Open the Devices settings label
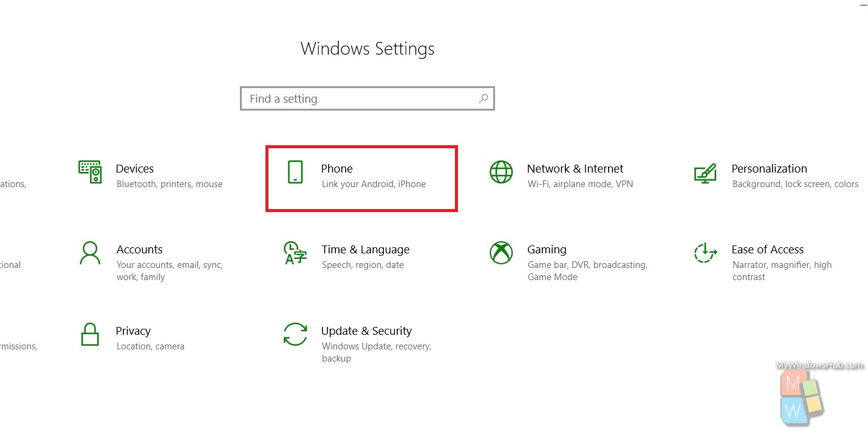The width and height of the screenshot is (868, 446). click(135, 168)
